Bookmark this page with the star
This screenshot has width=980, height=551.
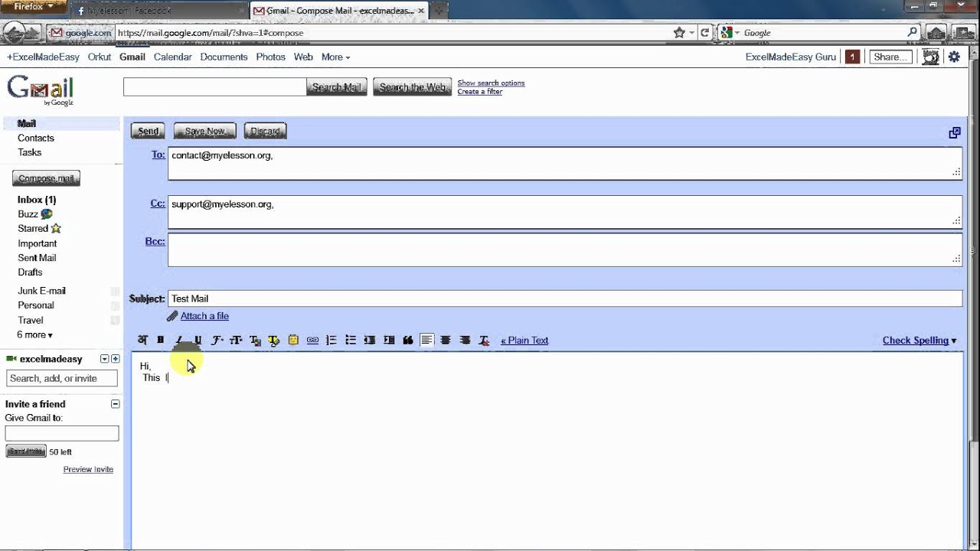coord(678,33)
